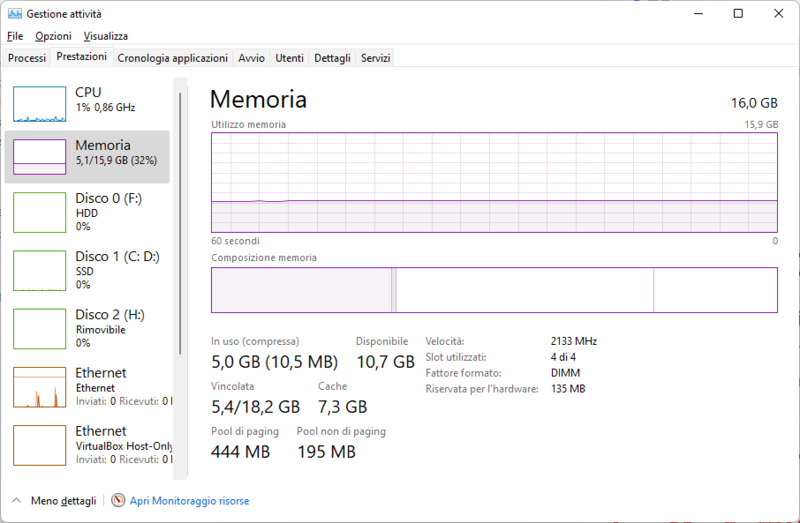Switch to the Processi tab
This screenshot has height=523, width=800.
27,58
